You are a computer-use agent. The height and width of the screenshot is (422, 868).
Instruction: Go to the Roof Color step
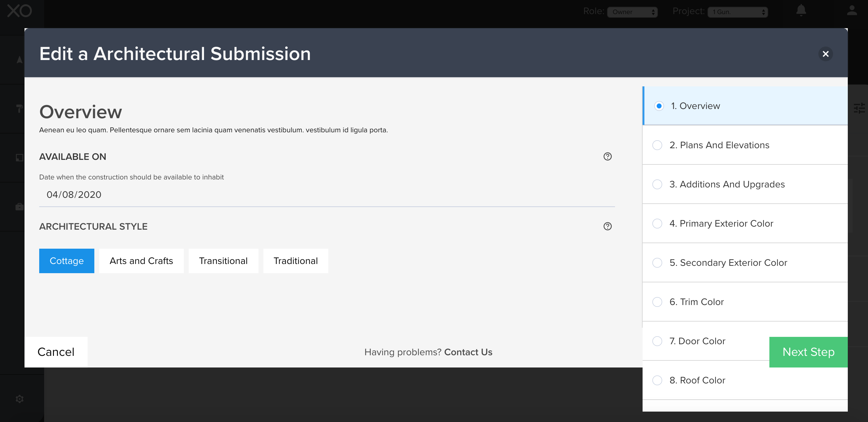(x=697, y=380)
